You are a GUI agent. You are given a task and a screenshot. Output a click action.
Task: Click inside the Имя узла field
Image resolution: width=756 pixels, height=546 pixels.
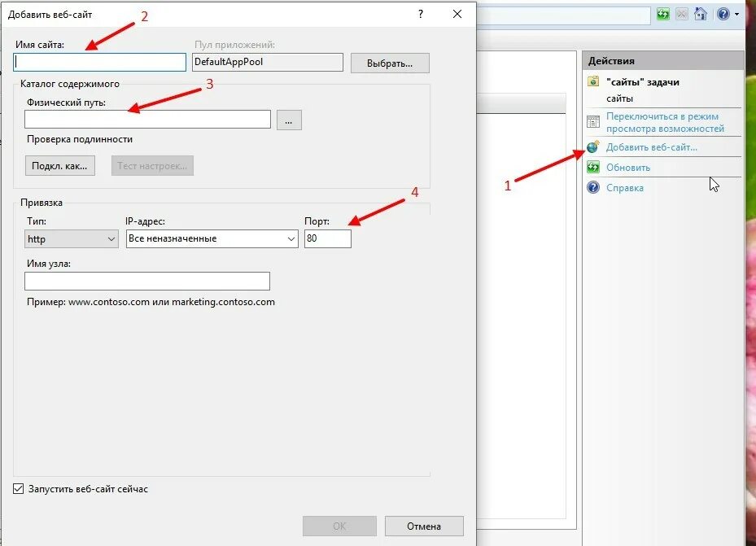point(146,280)
